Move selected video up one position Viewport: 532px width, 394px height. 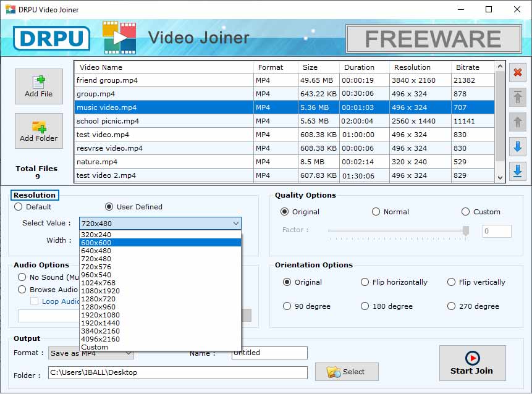click(517, 122)
